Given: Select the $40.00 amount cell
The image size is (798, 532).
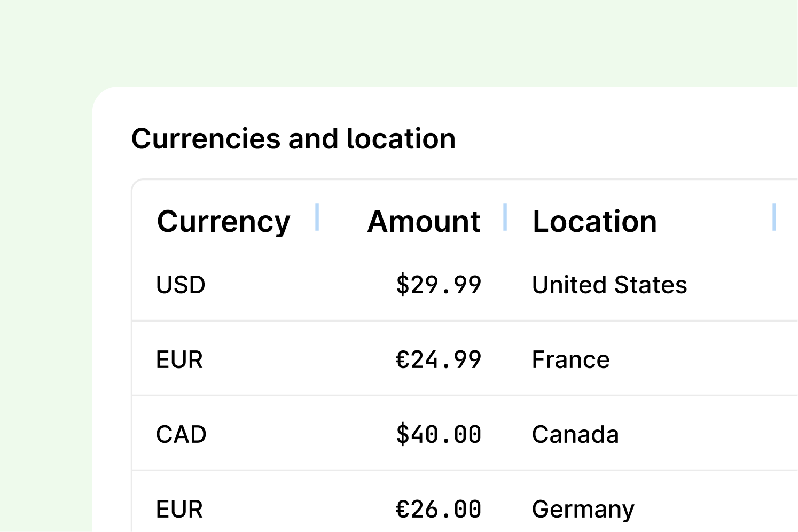Looking at the screenshot, I should tap(439, 434).
